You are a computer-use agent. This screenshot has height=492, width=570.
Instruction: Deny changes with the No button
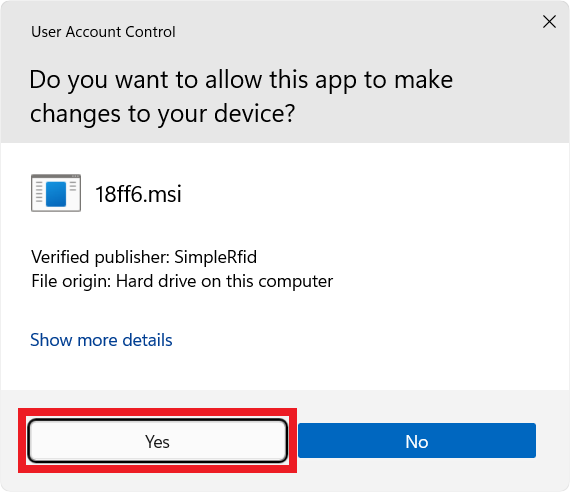[x=417, y=440]
